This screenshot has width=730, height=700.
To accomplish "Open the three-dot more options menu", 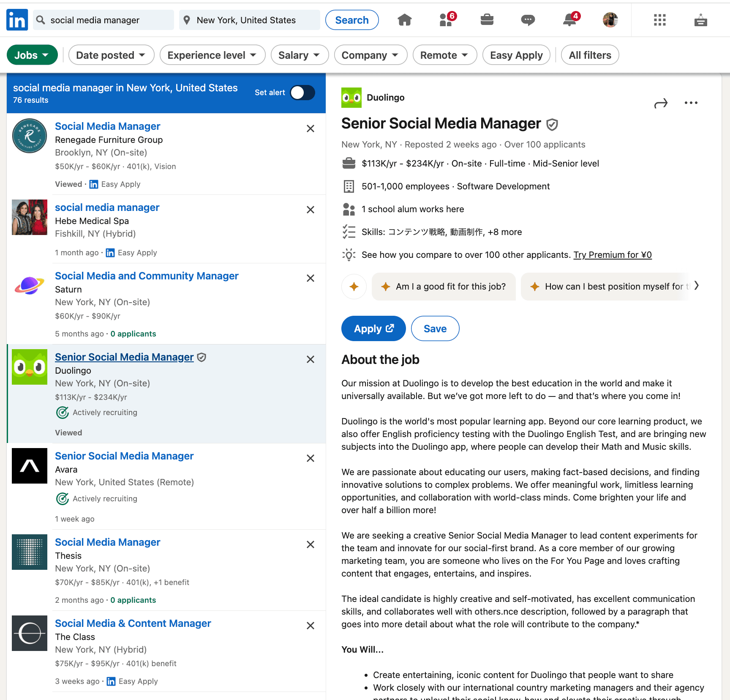I will pos(691,103).
